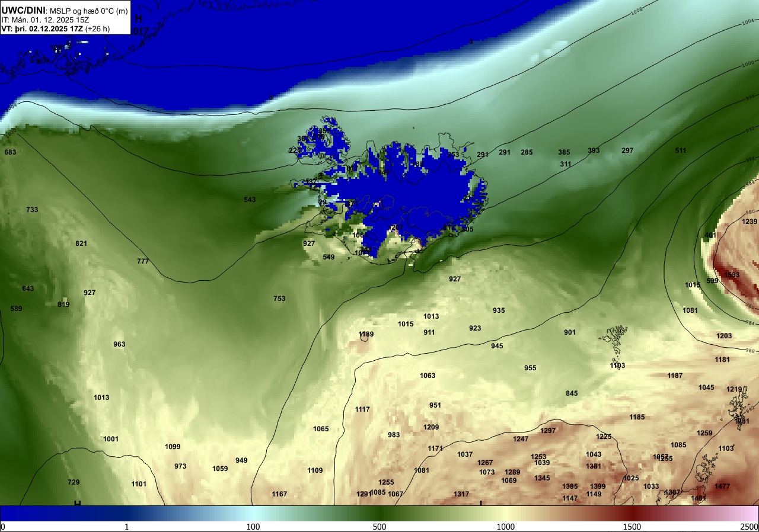Click the map value 549
The height and width of the screenshot is (532, 759).
pos(329,257)
